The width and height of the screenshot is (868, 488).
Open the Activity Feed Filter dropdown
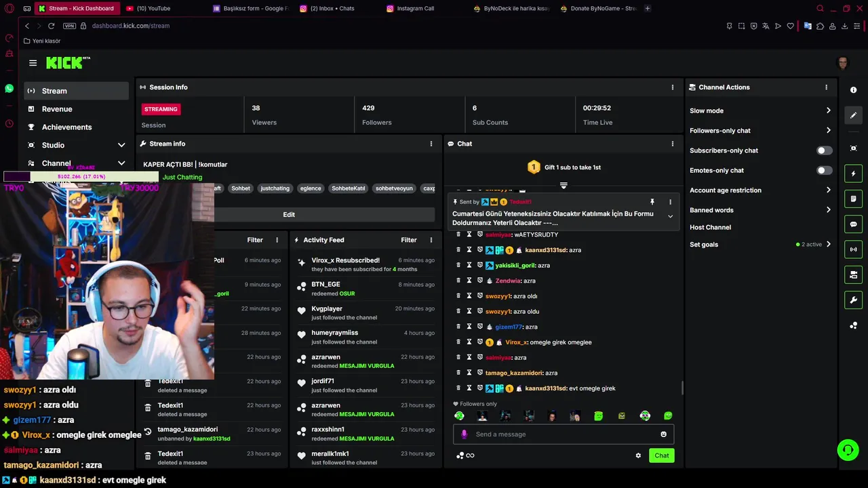[409, 240]
